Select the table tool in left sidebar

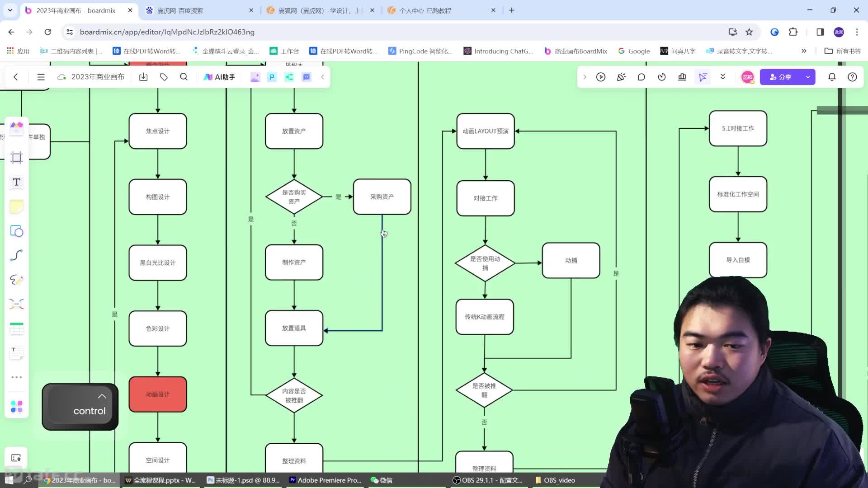[17, 328]
